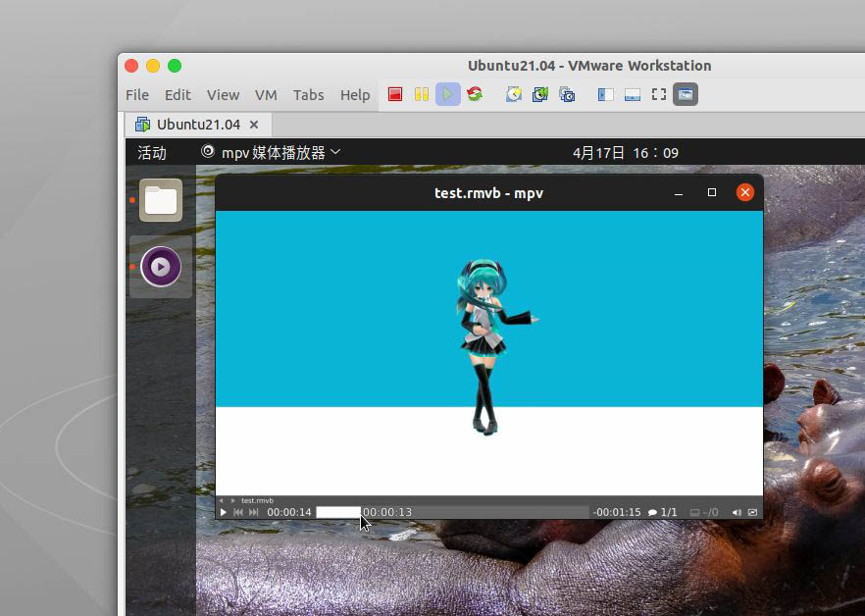Click the yellow suspend VM icon
The image size is (865, 616).
[422, 95]
